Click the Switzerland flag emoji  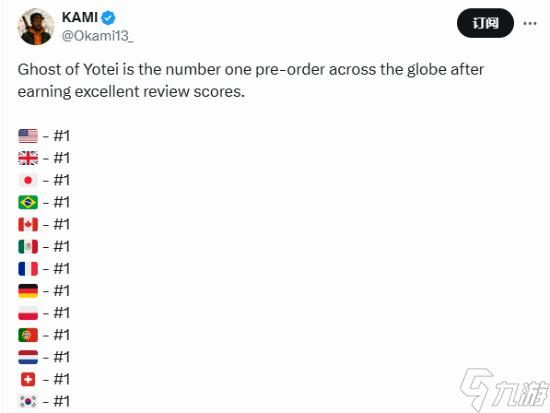click(28, 379)
